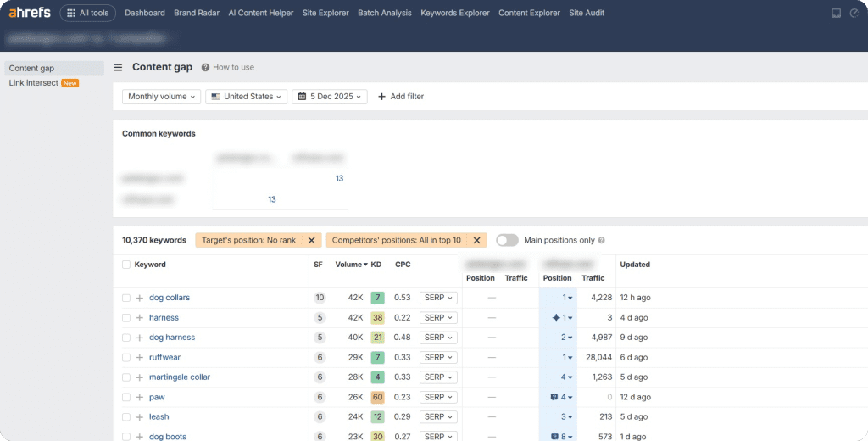Image resolution: width=868 pixels, height=441 pixels.
Task: Check the leash row checkbox
Action: [x=126, y=417]
